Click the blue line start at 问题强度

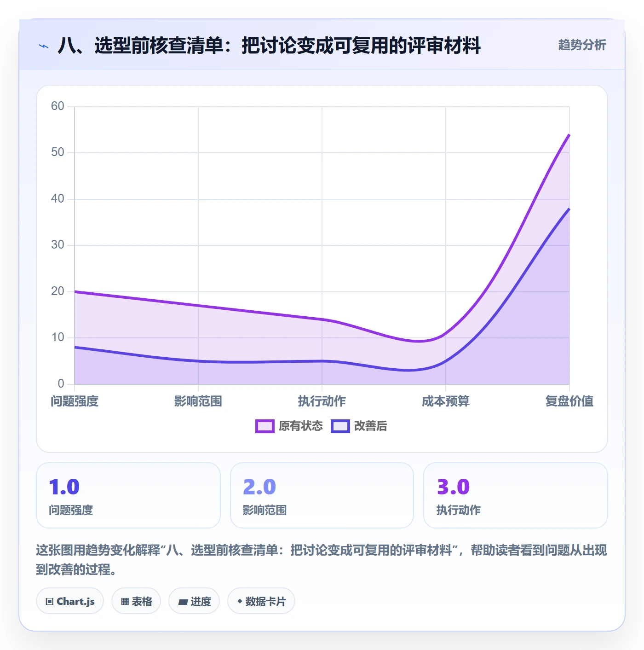[x=75, y=347]
